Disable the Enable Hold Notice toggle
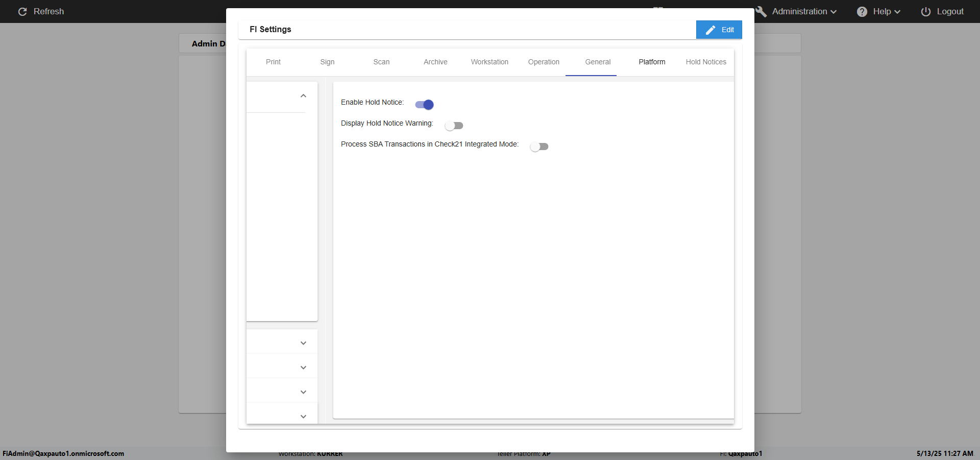 [x=424, y=105]
